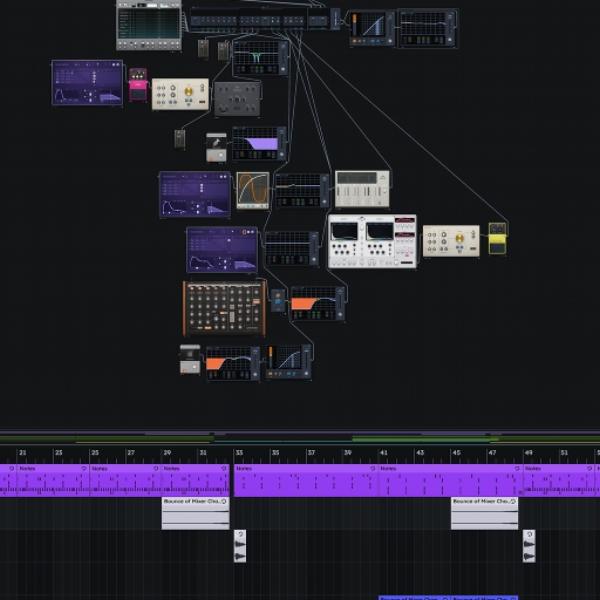Click bar 51 on the timeline ruler
This screenshot has width=600, height=600.
point(564,453)
